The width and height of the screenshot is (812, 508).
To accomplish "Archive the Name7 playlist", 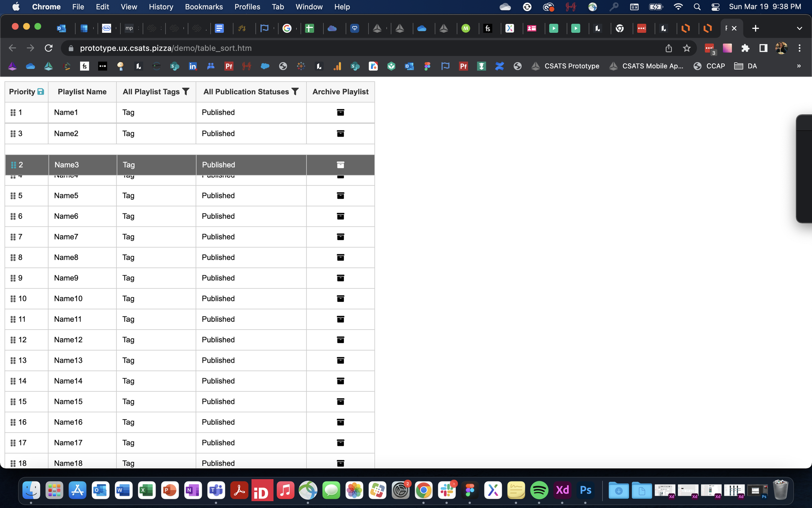I will (340, 237).
